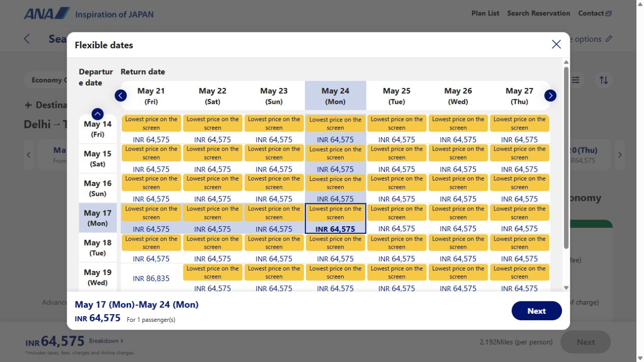The image size is (644, 362).
Task: Pick fare for May 15 depart, May 26 return
Action: click(x=458, y=159)
